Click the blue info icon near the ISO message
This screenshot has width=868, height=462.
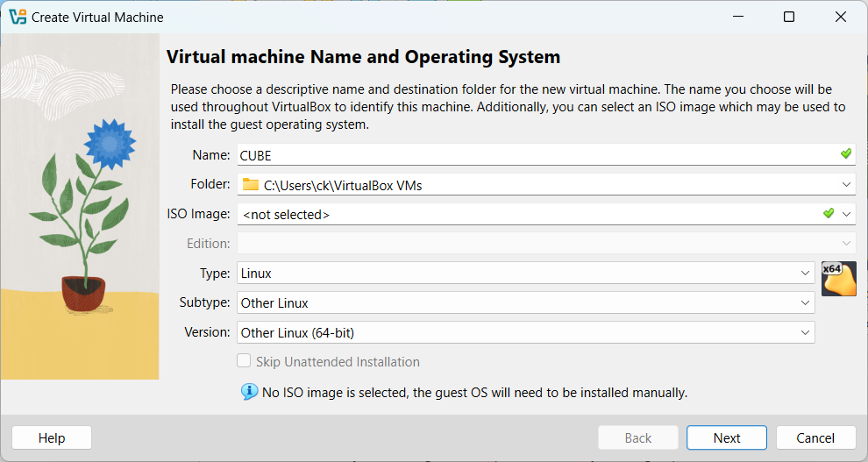click(250, 392)
